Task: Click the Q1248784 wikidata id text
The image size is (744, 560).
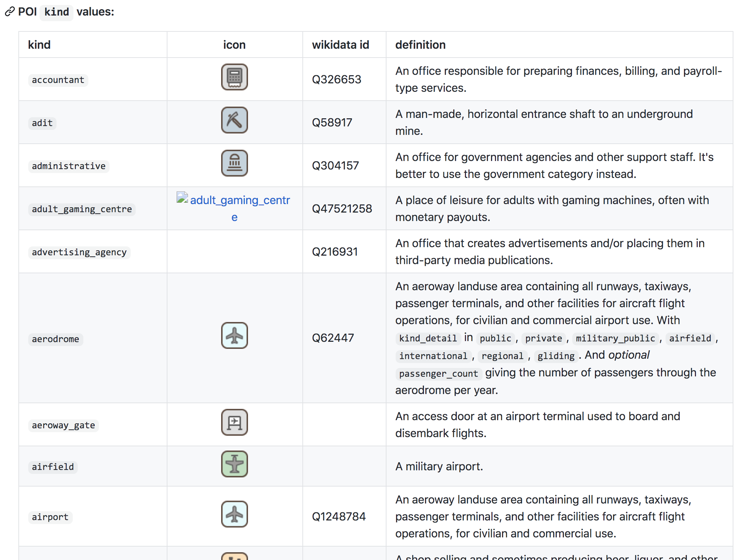Action: [x=338, y=517]
